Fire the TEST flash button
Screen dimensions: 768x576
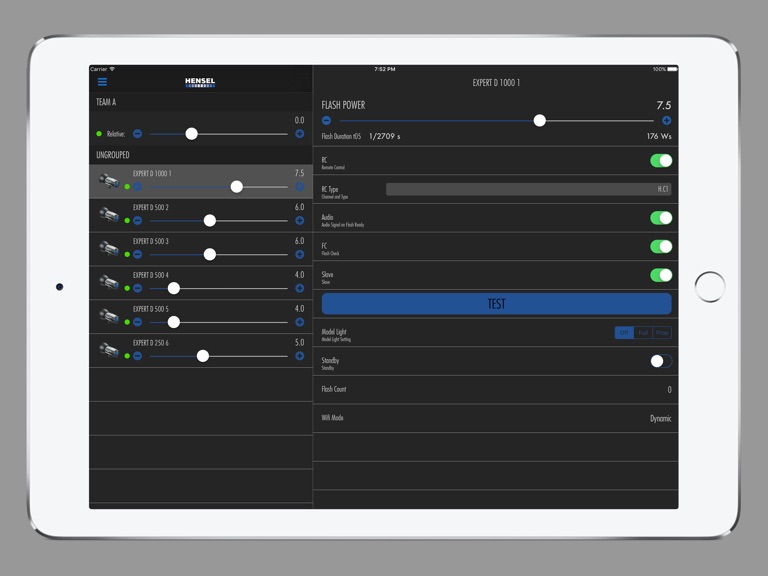tap(496, 304)
